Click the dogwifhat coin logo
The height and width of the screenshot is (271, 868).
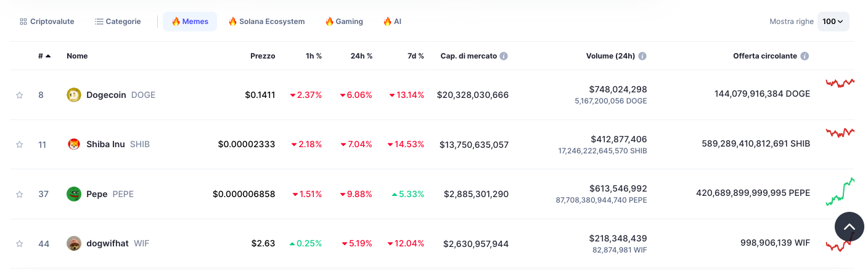[x=74, y=243]
